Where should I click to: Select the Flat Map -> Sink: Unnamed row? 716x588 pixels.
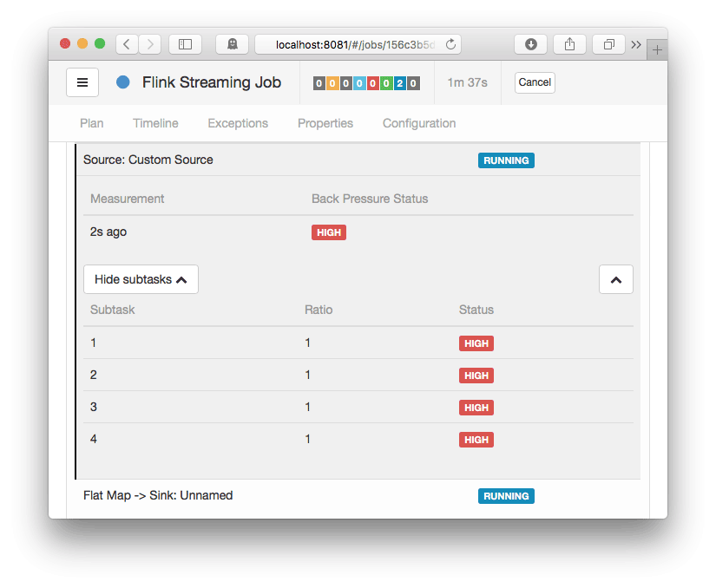tap(158, 495)
